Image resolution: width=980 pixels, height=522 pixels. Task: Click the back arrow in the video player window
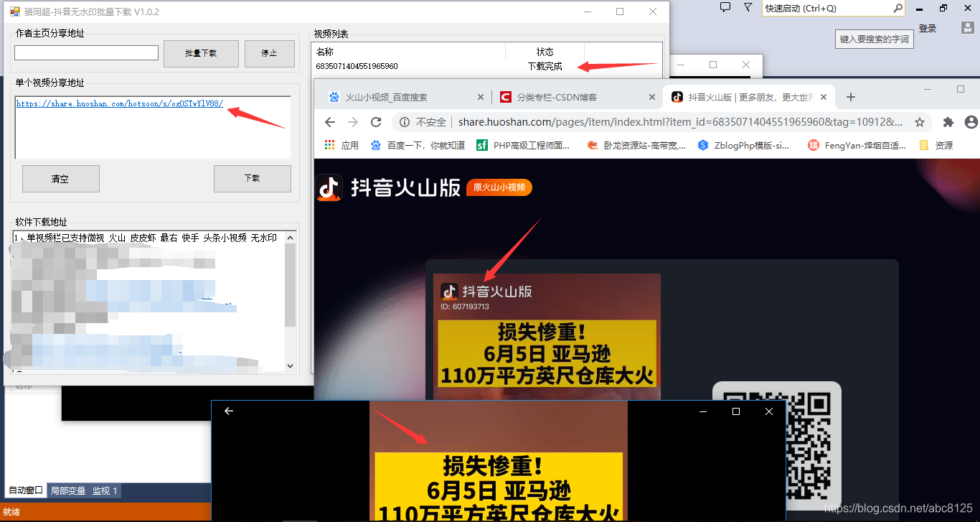pos(229,411)
